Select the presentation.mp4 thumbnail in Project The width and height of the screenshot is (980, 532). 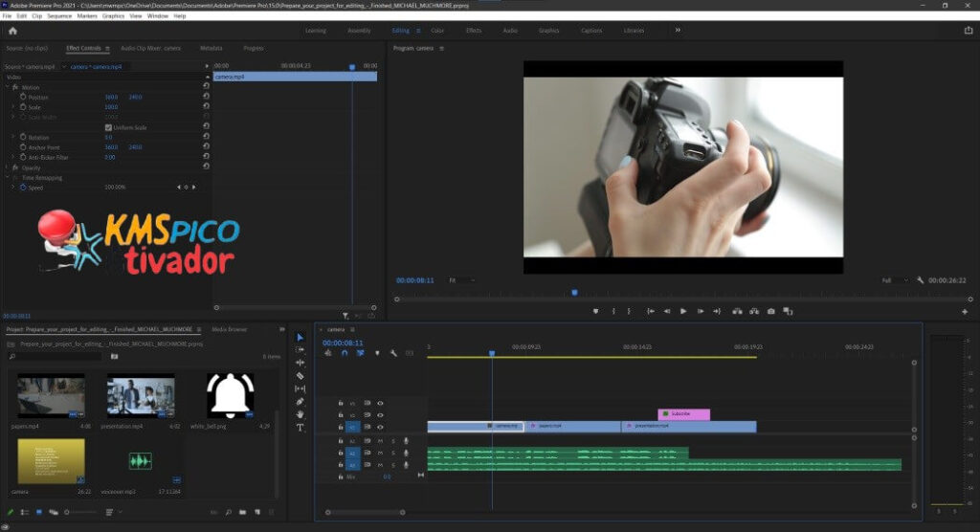[x=141, y=396]
